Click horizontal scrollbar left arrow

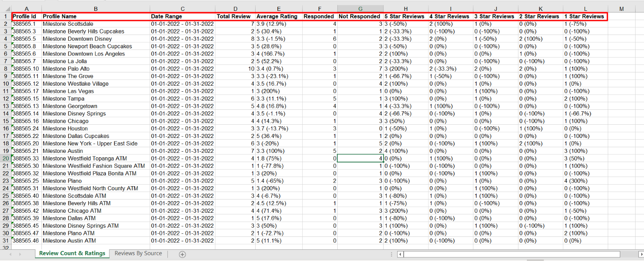(400, 254)
